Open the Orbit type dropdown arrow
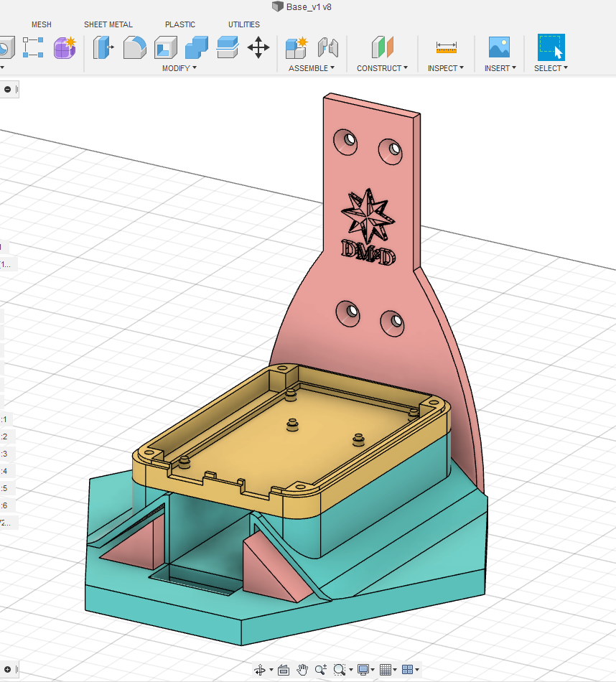Image resolution: width=616 pixels, height=682 pixels. point(271,670)
